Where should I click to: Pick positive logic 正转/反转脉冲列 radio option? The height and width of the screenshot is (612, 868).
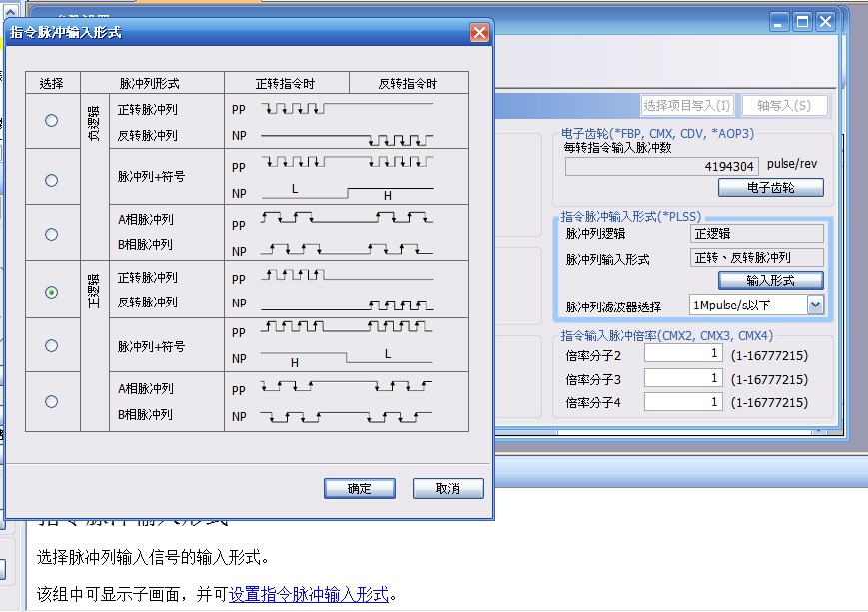point(51,292)
